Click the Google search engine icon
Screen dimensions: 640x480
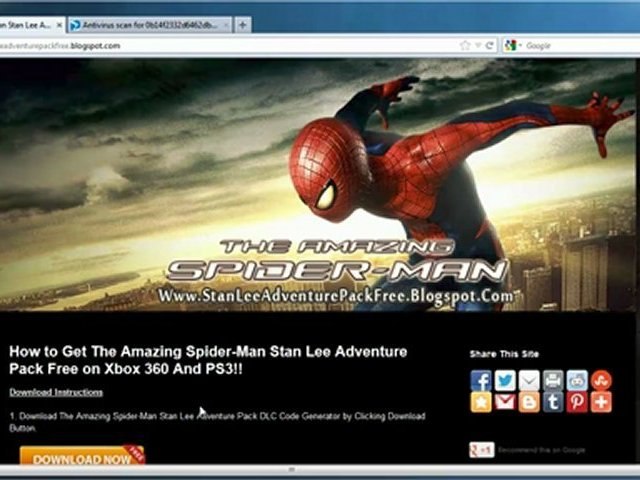pyautogui.click(x=510, y=45)
